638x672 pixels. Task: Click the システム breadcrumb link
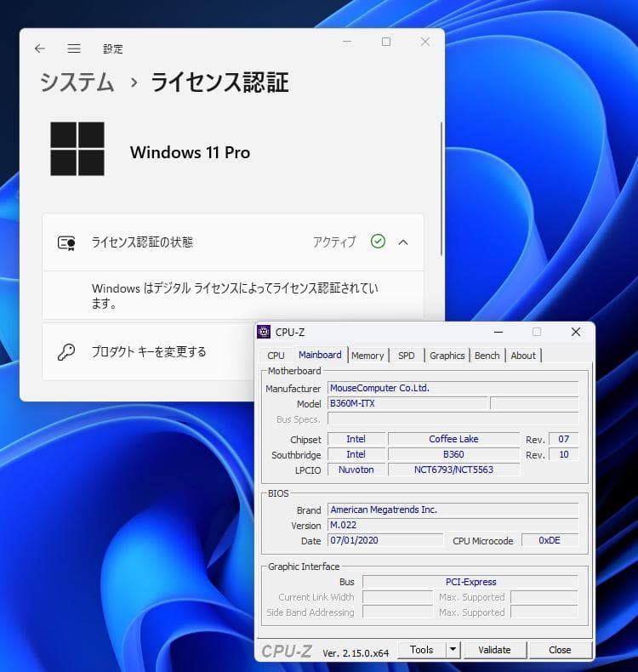click(x=77, y=83)
